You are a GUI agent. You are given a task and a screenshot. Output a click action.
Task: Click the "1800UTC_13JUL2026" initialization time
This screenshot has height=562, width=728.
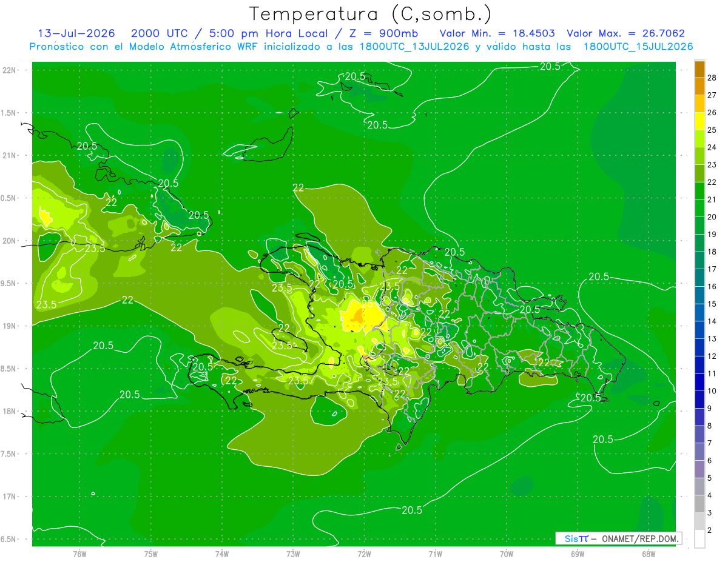pos(414,47)
